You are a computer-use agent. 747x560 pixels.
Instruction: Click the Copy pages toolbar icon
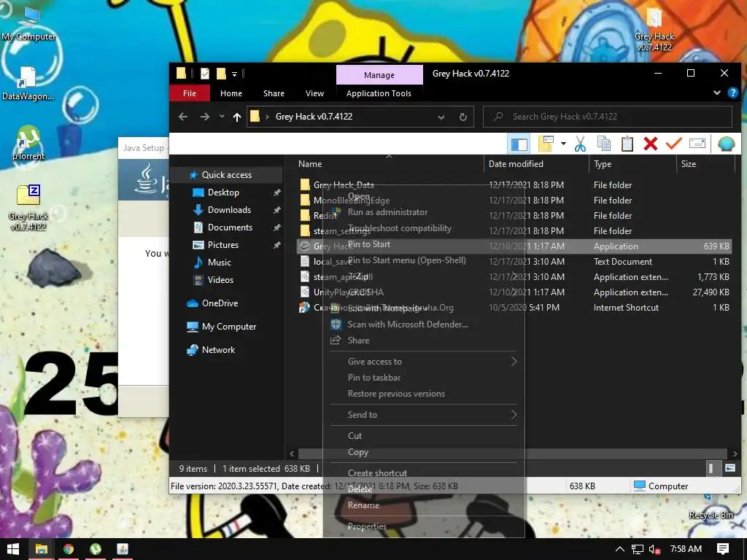click(x=603, y=144)
